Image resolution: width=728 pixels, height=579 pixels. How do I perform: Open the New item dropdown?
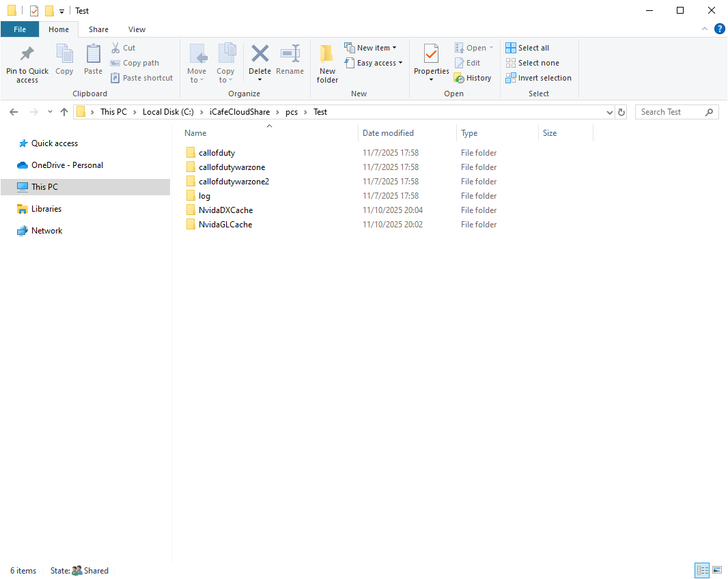pos(372,47)
